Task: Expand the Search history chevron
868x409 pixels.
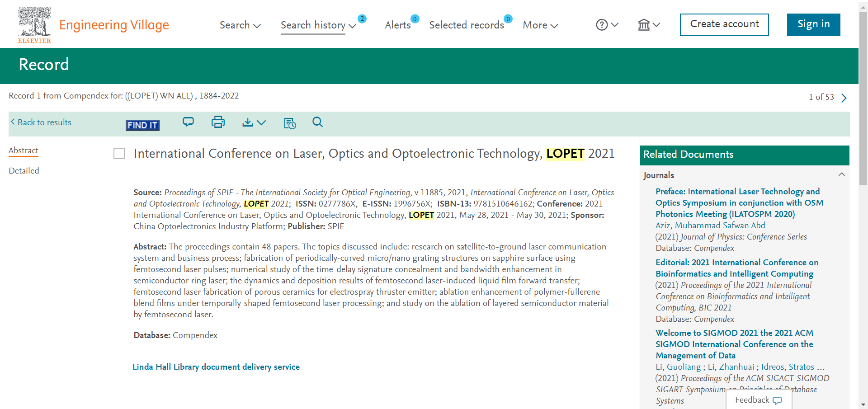Action: pyautogui.click(x=353, y=26)
